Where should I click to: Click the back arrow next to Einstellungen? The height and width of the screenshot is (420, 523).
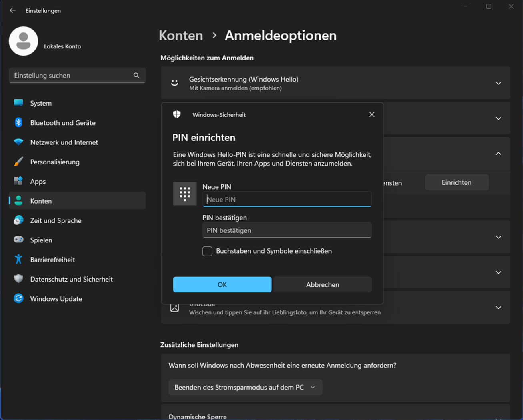(12, 10)
